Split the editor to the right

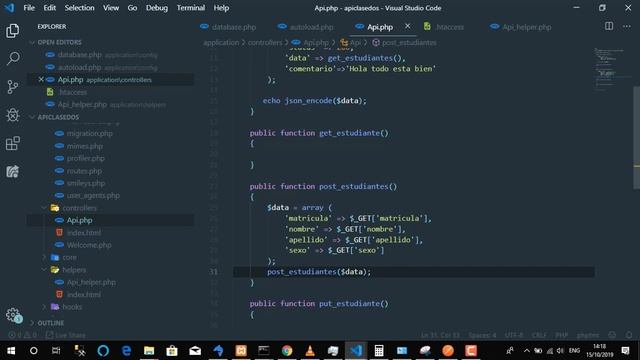[609, 26]
